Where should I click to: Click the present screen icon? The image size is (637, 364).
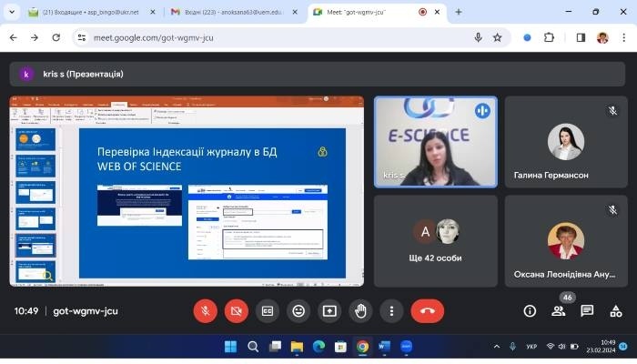tap(329, 310)
